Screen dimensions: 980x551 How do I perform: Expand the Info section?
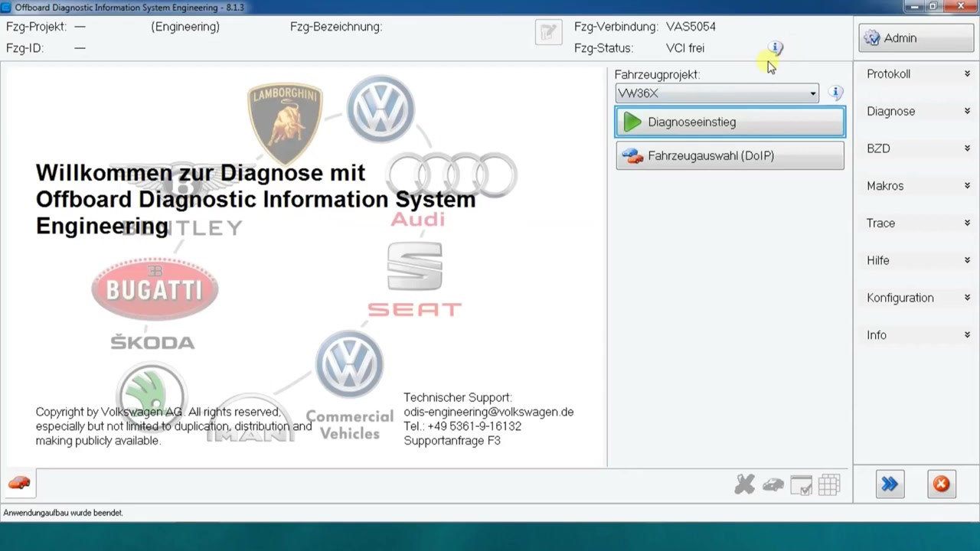[x=917, y=335]
